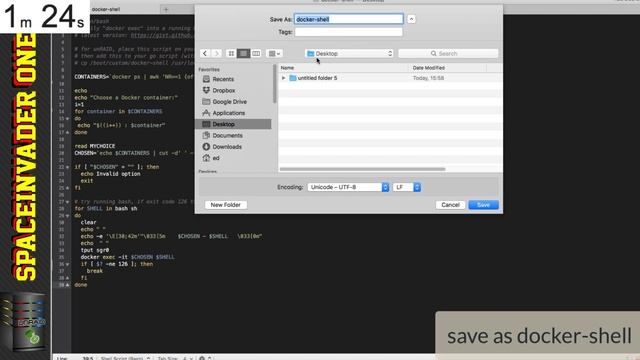Click the 'tput sgr0' line in the editor
The width and height of the screenshot is (640, 360).
(x=95, y=250)
